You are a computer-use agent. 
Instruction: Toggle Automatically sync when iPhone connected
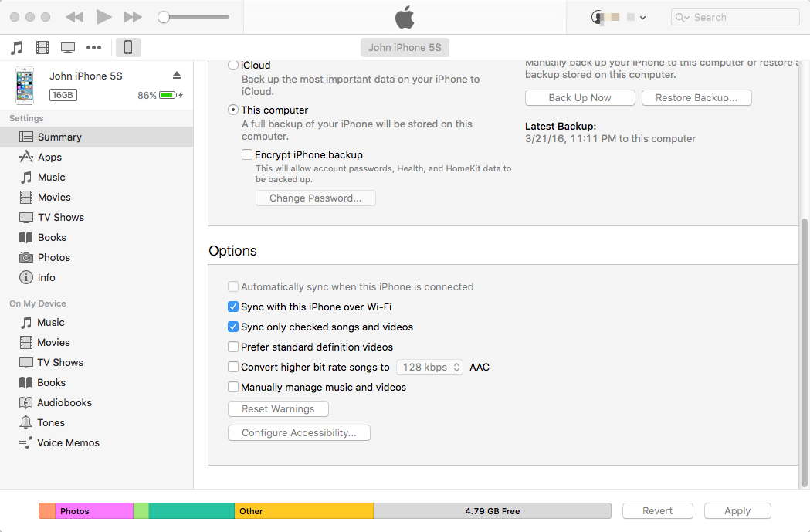(x=233, y=286)
